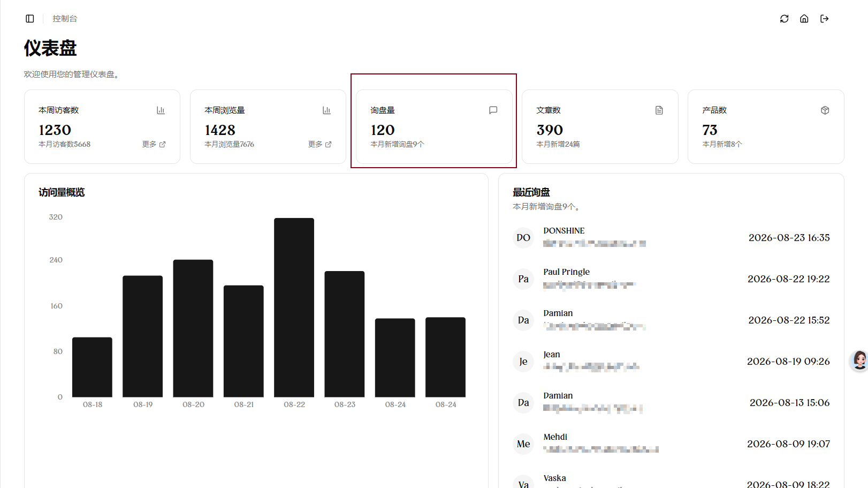The width and height of the screenshot is (868, 488).
Task: Click 本月新增8个 text
Action: pyautogui.click(x=722, y=145)
